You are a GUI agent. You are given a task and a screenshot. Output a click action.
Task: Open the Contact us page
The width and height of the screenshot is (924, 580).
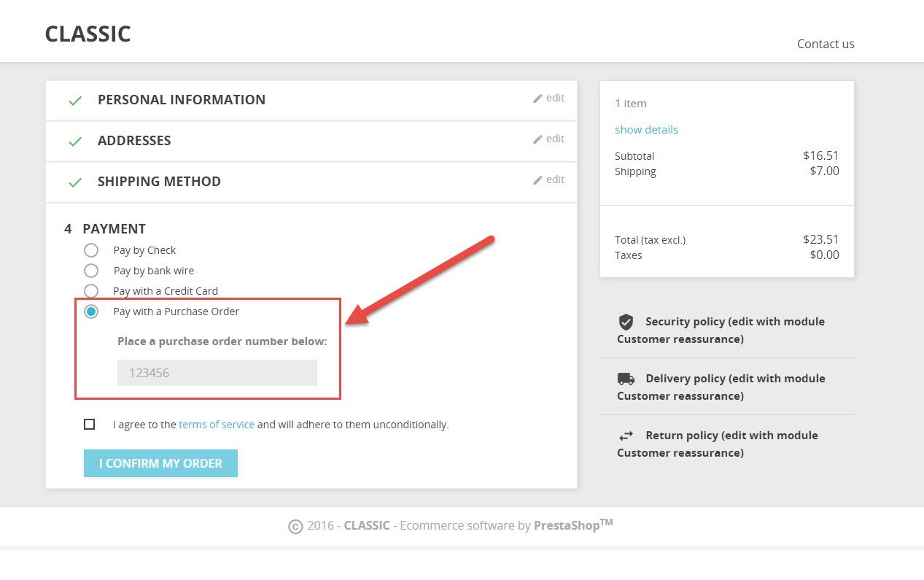826,44
